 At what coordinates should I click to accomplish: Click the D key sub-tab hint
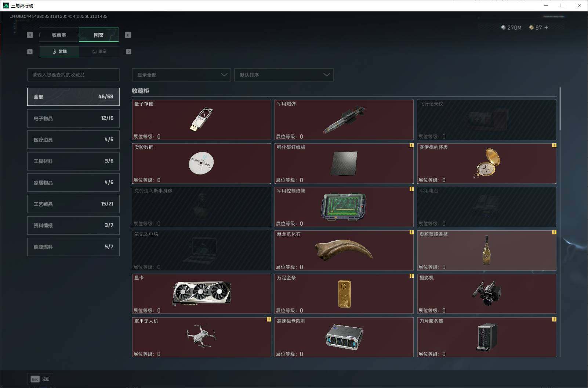[128, 52]
